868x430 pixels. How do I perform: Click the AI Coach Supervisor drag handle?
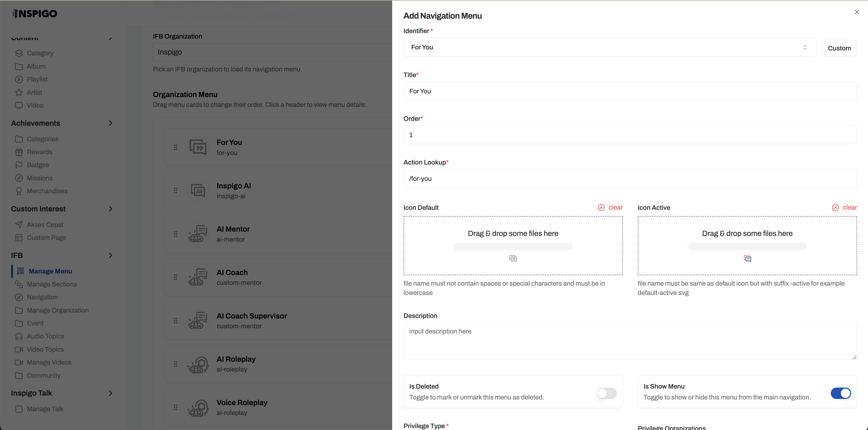176,321
